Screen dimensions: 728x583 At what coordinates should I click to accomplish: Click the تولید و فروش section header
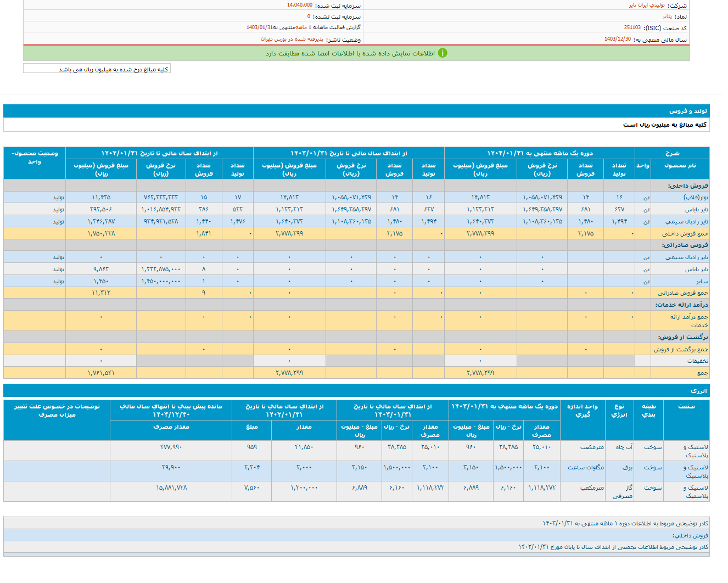coord(687,111)
